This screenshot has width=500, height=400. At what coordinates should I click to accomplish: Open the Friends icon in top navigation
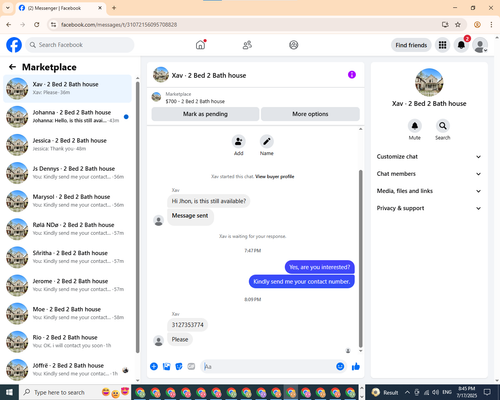[247, 45]
